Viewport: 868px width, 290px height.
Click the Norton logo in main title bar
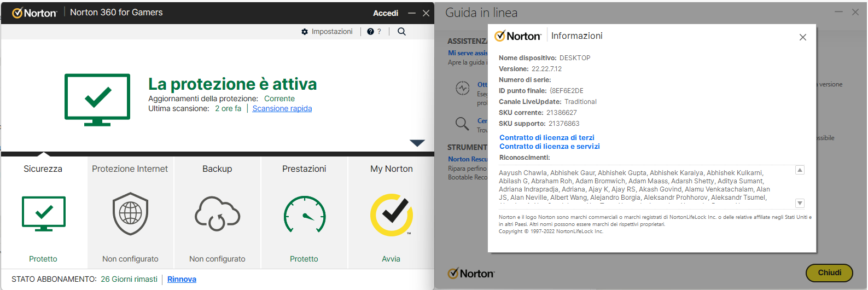(34, 13)
